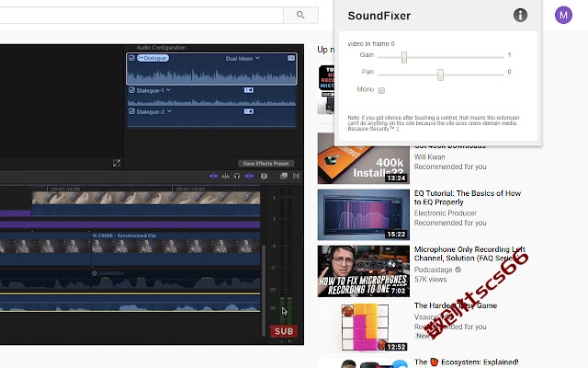Click the purple title bar in timeline
Viewport: 588px width, 368px height.
(130, 224)
